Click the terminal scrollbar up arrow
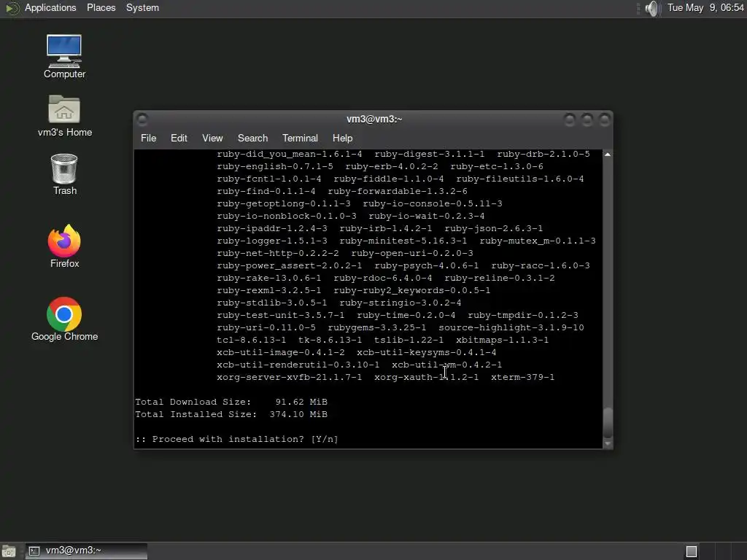Image resolution: width=747 pixels, height=560 pixels. click(x=608, y=155)
